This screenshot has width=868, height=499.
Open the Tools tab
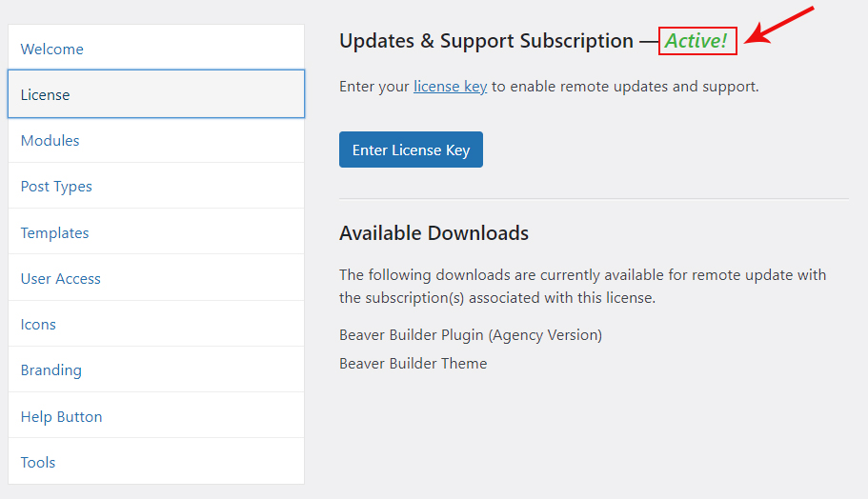pos(38,463)
